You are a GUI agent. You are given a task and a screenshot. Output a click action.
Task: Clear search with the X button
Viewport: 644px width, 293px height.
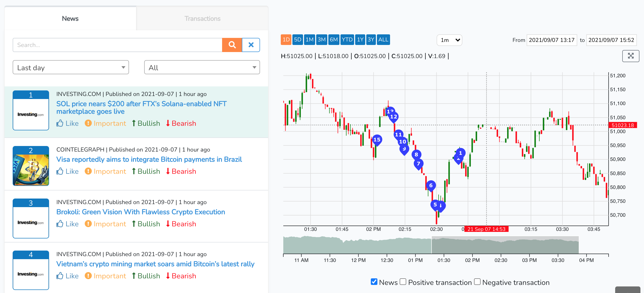251,45
